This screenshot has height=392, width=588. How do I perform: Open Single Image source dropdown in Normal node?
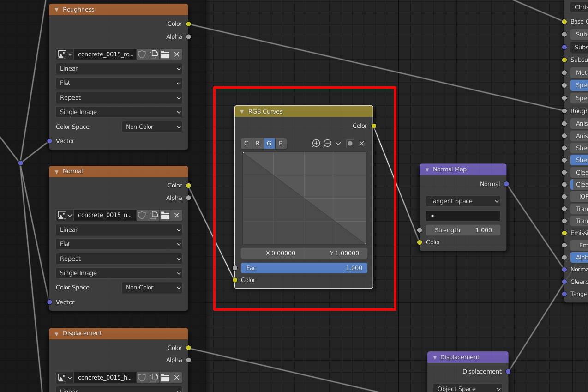[119, 273]
